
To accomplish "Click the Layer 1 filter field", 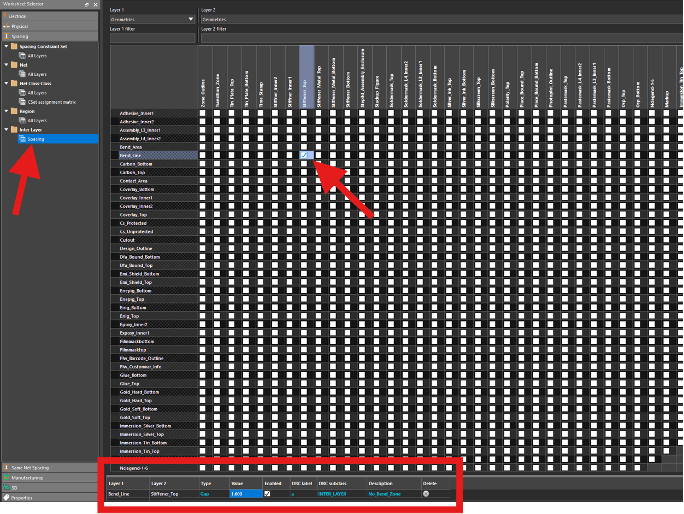I will point(153,38).
